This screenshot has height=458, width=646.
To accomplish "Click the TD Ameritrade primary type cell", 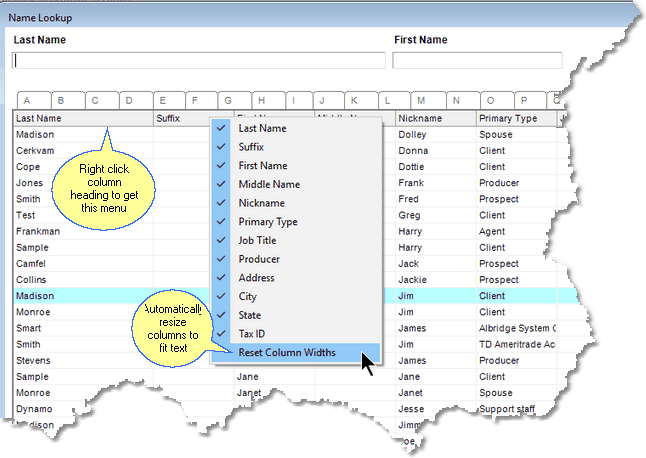I will tap(516, 344).
